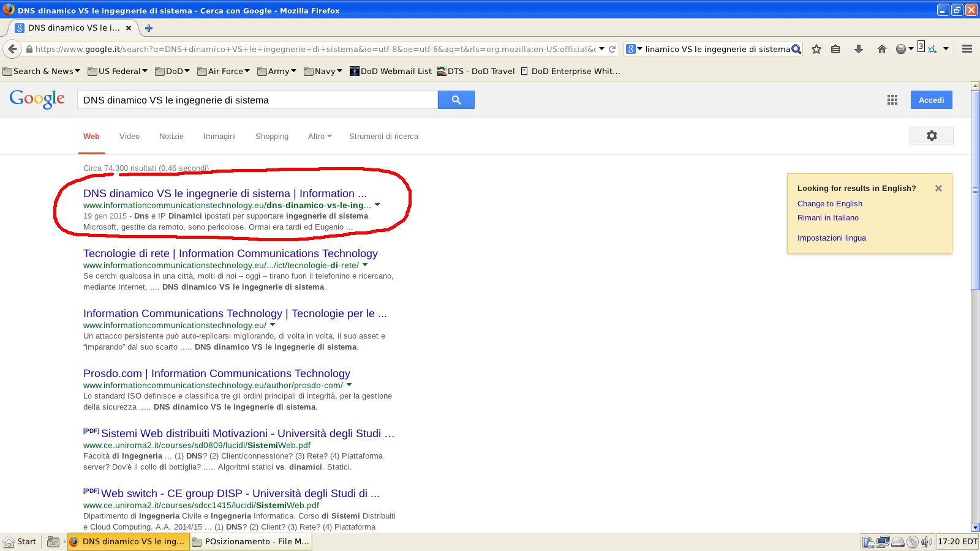Open the Google apps grid icon
980x551 pixels.
(892, 100)
